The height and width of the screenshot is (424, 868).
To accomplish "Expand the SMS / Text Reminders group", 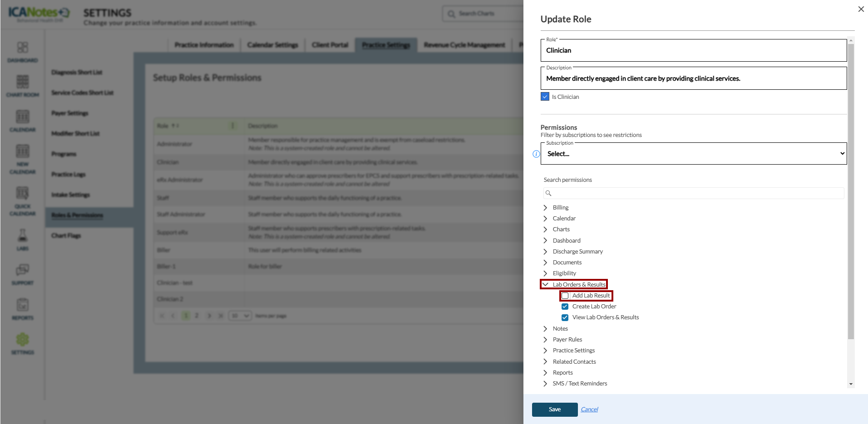I will click(x=545, y=384).
